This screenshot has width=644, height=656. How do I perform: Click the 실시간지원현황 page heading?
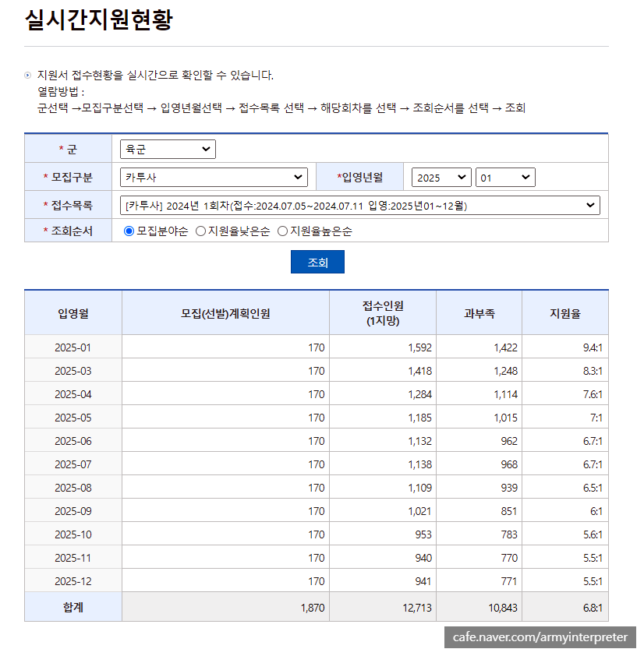[100, 19]
